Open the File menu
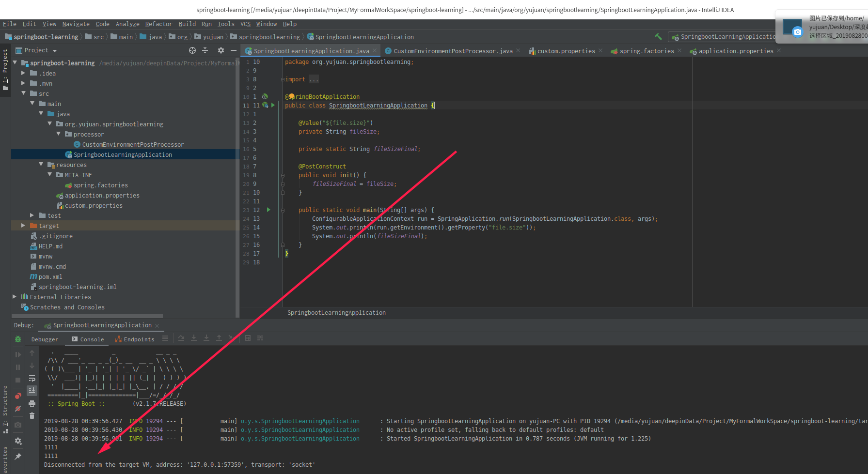 [9, 24]
